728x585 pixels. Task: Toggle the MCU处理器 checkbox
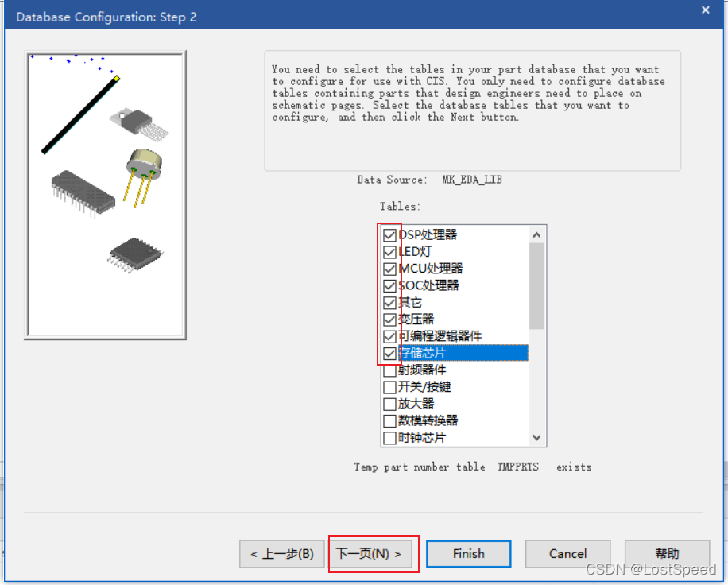click(x=389, y=269)
